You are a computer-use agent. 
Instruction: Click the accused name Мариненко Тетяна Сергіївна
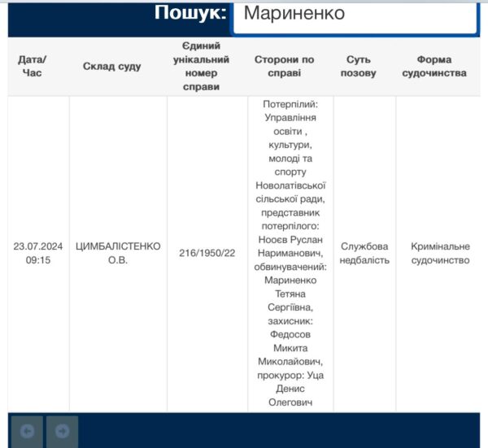[290, 294]
